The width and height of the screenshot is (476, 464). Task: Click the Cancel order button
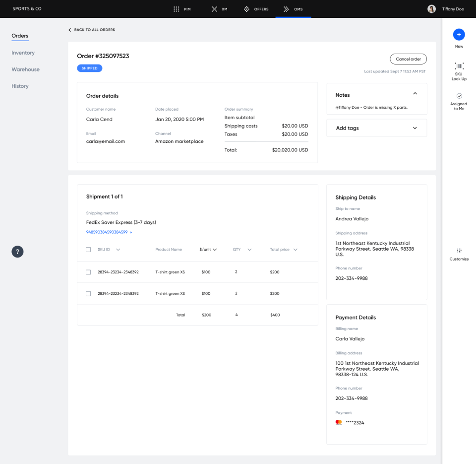point(408,59)
